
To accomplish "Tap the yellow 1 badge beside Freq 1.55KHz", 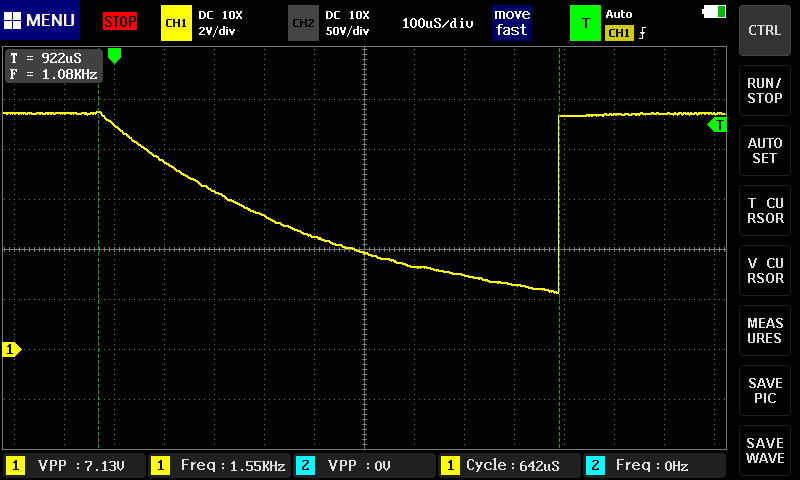I will point(160,465).
